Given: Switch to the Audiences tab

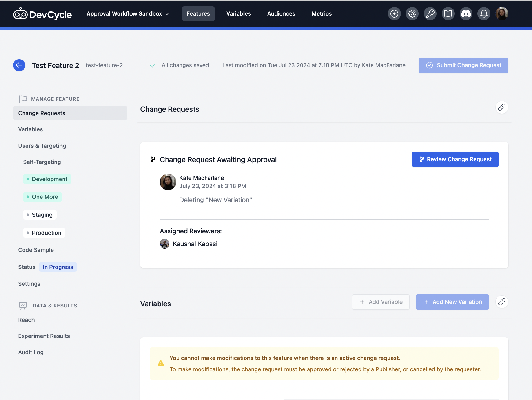Looking at the screenshot, I should coord(281,13).
